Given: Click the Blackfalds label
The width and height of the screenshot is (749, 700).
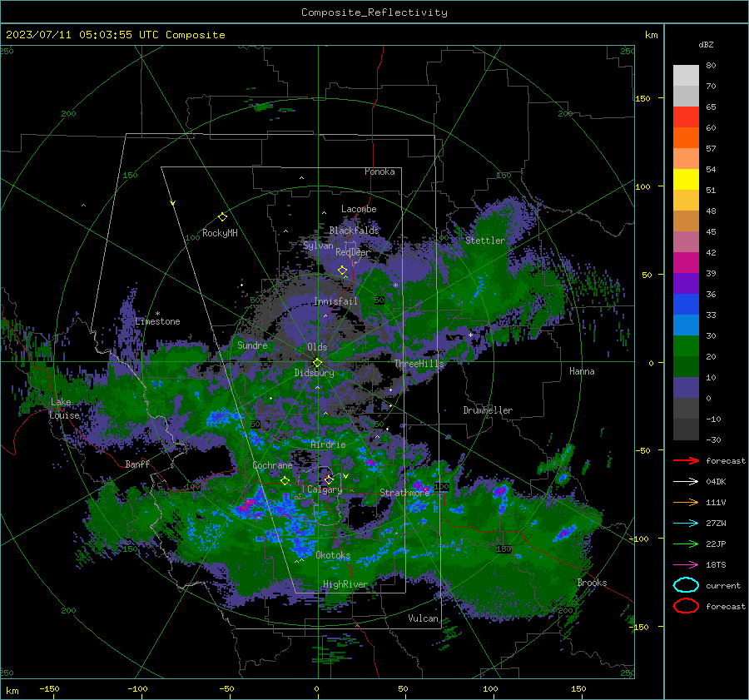Looking at the screenshot, I should 354,231.
